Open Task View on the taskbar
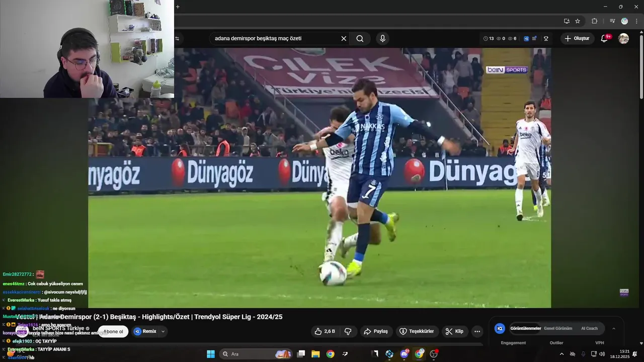644x362 pixels. pos(301,354)
